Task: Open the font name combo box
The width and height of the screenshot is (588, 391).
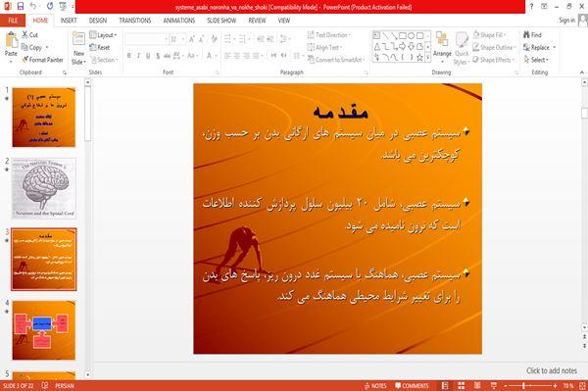Action: pyautogui.click(x=146, y=39)
